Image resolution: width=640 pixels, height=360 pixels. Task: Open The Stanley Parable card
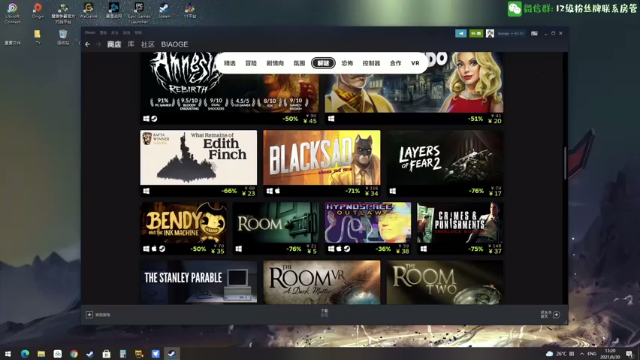198,282
